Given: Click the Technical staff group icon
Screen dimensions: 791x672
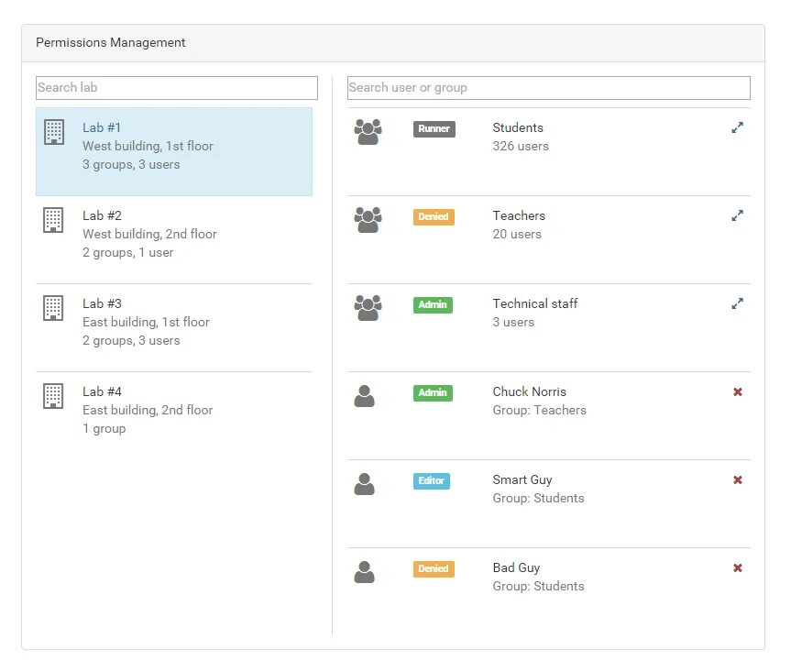Looking at the screenshot, I should tap(368, 308).
